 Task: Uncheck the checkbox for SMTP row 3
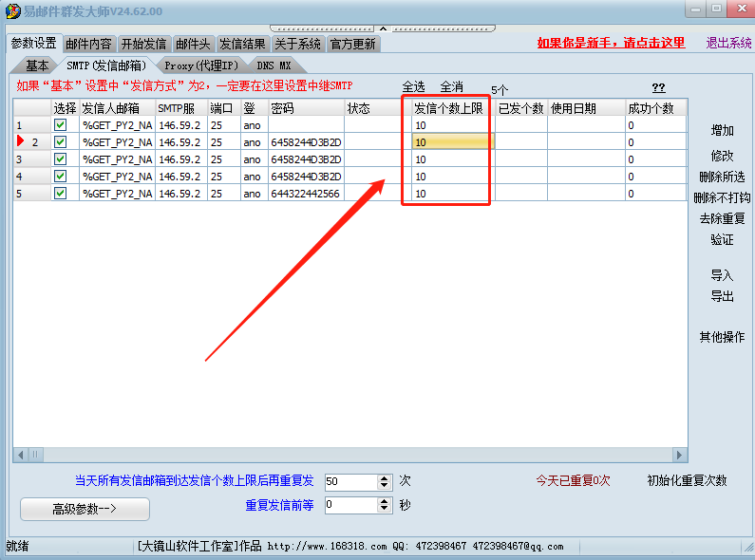click(x=60, y=159)
